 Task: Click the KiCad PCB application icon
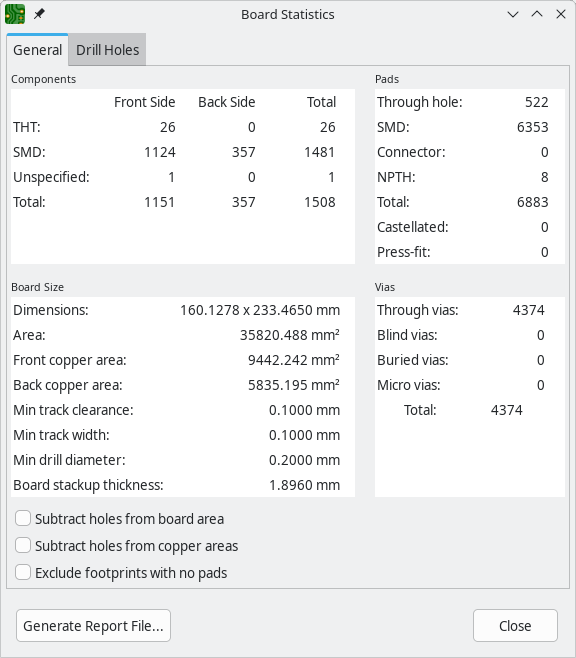click(15, 14)
